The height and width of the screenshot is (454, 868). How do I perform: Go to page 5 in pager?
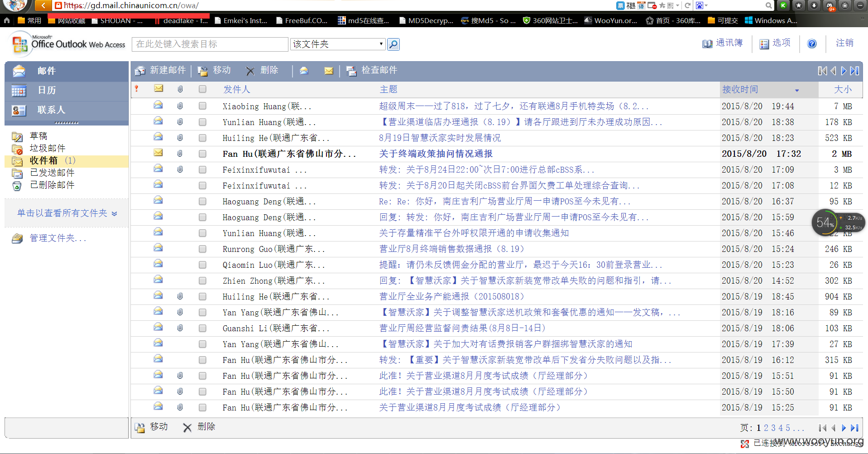click(788, 428)
